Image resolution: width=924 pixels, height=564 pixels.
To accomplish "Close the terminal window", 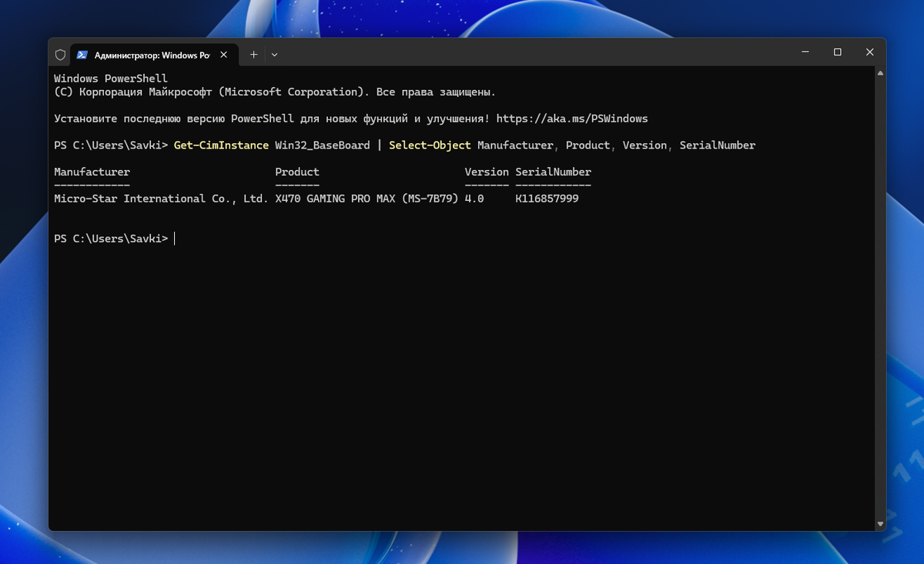I will coord(870,52).
